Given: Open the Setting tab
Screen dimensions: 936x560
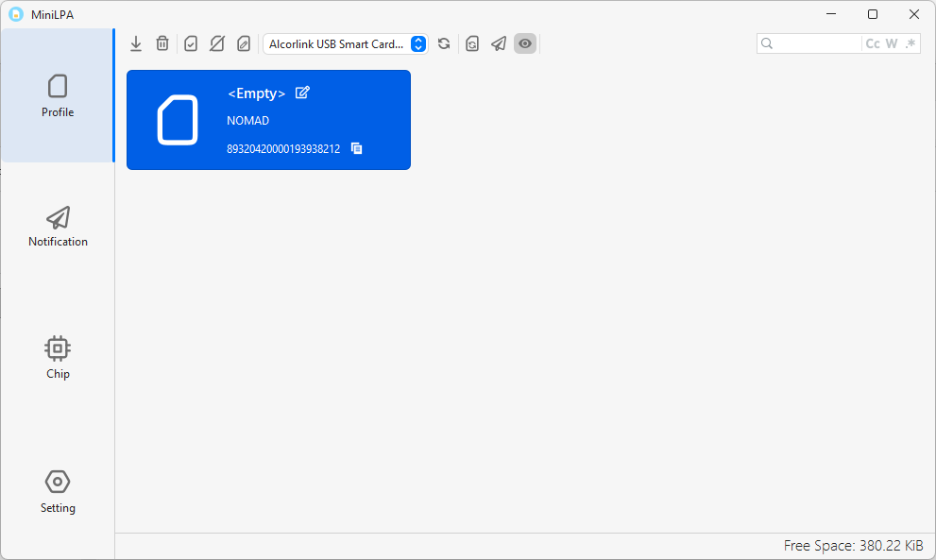Looking at the screenshot, I should pyautogui.click(x=58, y=491).
